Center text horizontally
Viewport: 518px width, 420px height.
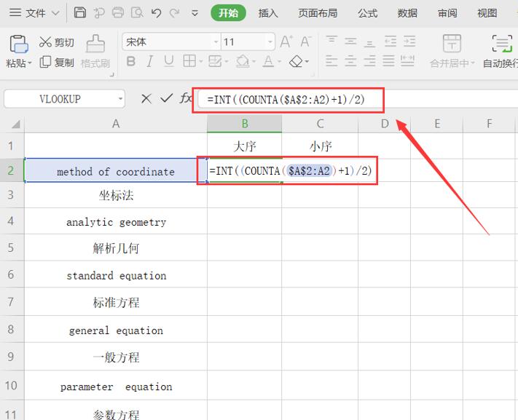(x=350, y=61)
